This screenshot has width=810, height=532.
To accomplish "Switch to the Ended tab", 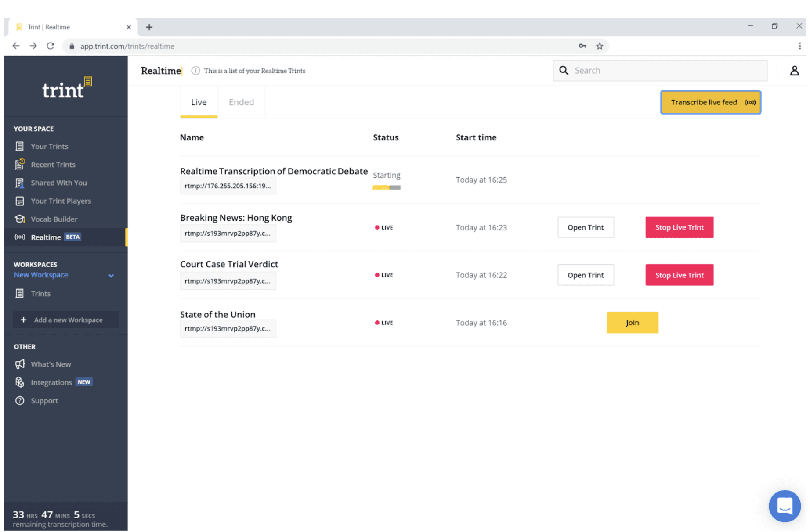I will 241,102.
